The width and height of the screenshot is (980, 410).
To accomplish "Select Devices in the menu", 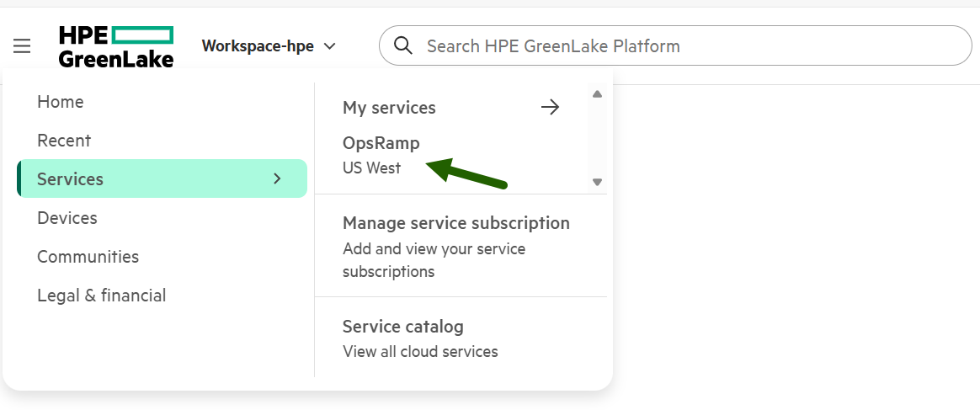I will pos(67,218).
